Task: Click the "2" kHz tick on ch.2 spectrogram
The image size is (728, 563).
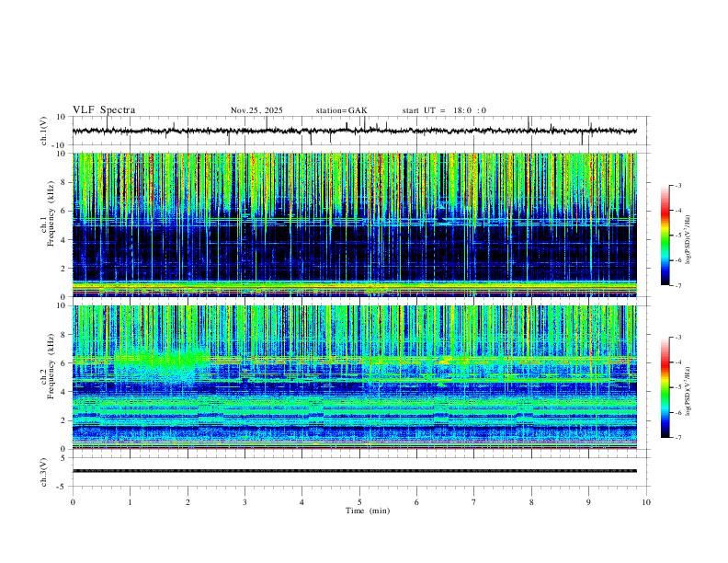Action: point(63,420)
